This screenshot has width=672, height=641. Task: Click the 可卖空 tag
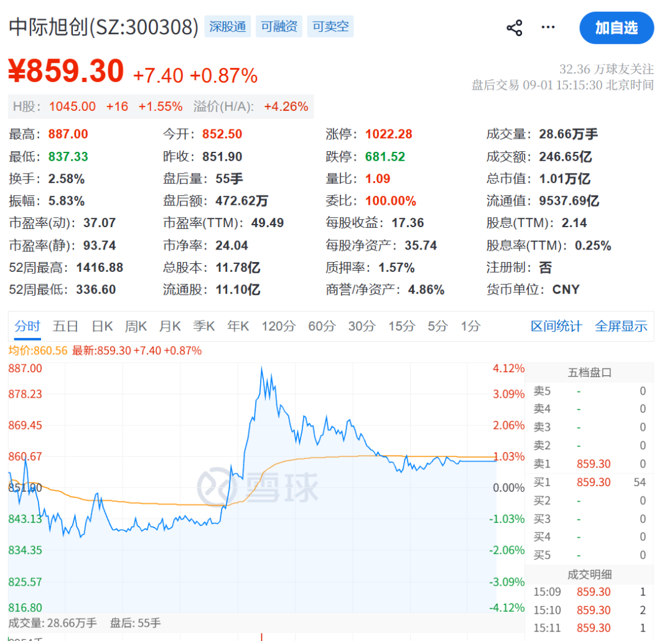[330, 27]
